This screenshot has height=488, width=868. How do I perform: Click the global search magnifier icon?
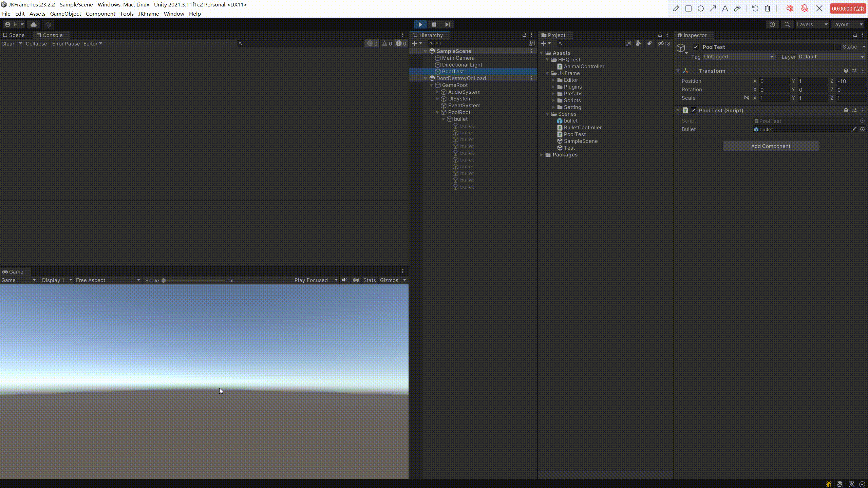point(787,24)
